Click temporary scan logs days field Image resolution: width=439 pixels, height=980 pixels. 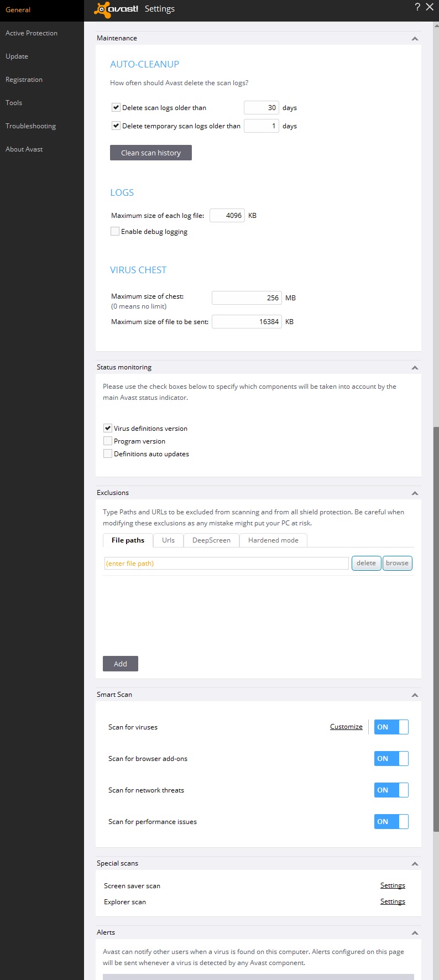[261, 126]
